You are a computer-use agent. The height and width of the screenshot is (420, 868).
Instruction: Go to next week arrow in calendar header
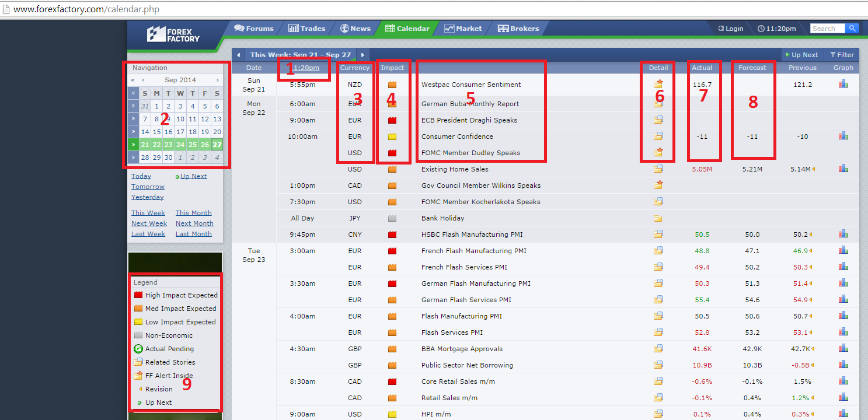[363, 55]
